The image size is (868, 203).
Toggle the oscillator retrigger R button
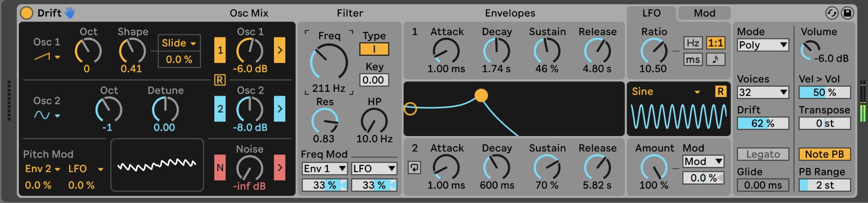point(220,80)
